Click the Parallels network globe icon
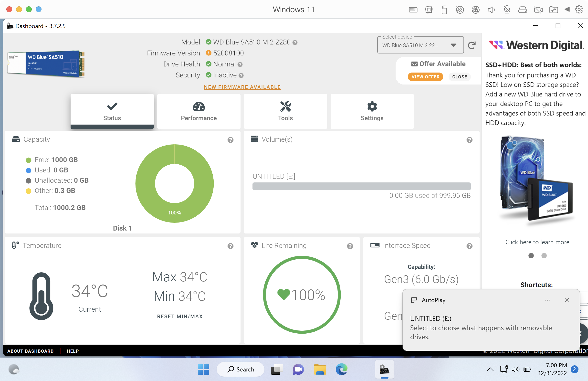The width and height of the screenshot is (588, 381). coord(476,10)
